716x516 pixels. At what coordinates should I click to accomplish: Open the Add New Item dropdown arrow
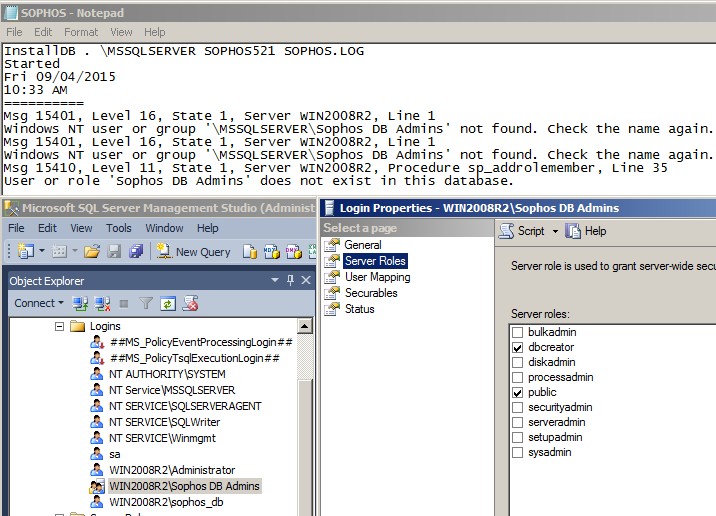point(74,250)
